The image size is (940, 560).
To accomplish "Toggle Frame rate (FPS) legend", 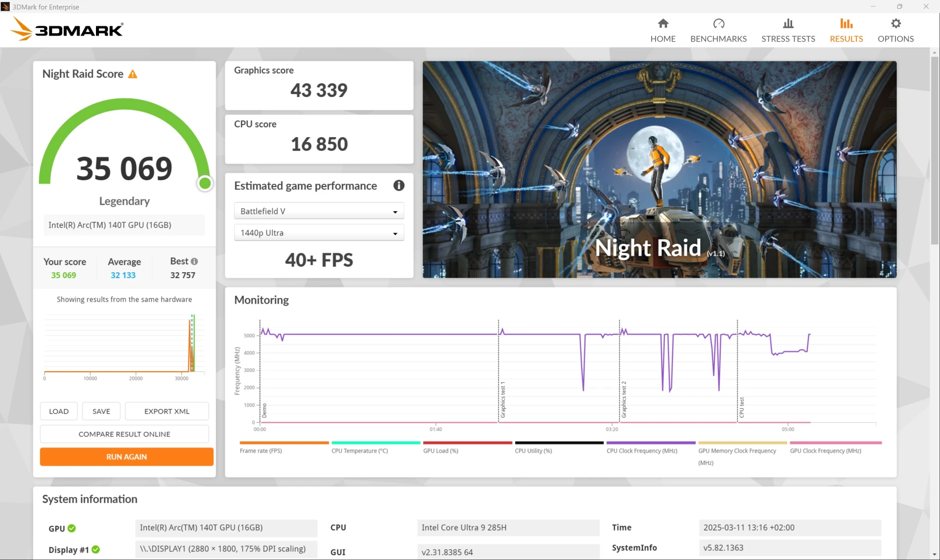I will point(283,447).
